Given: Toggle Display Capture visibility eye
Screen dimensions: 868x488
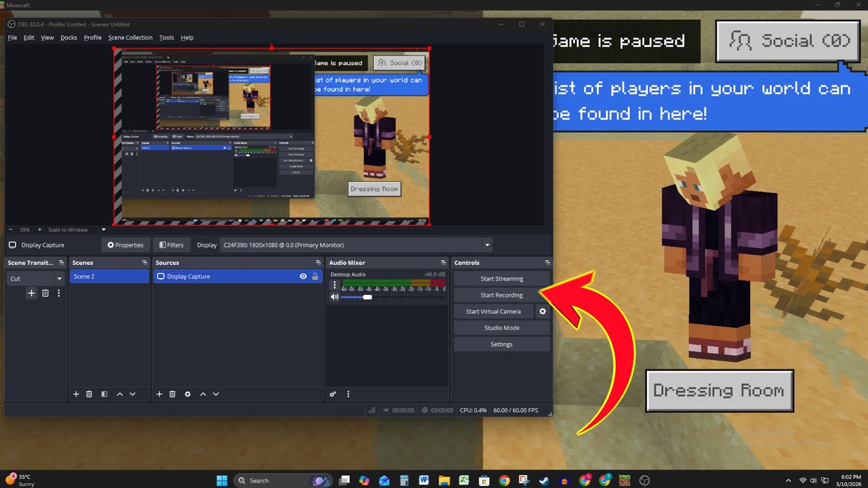Looking at the screenshot, I should tap(303, 277).
